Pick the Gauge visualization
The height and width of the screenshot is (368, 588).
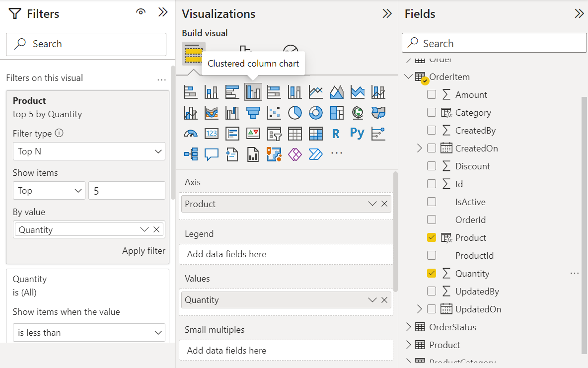(x=191, y=134)
